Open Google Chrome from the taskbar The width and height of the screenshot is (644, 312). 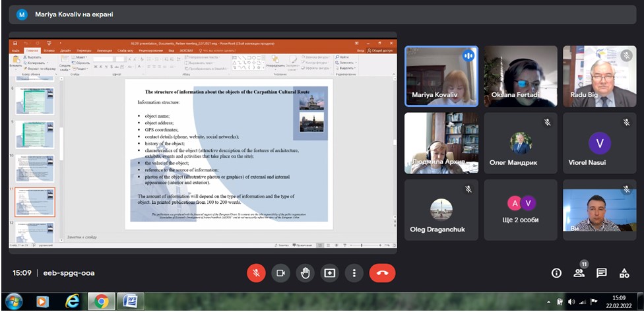[x=101, y=301]
